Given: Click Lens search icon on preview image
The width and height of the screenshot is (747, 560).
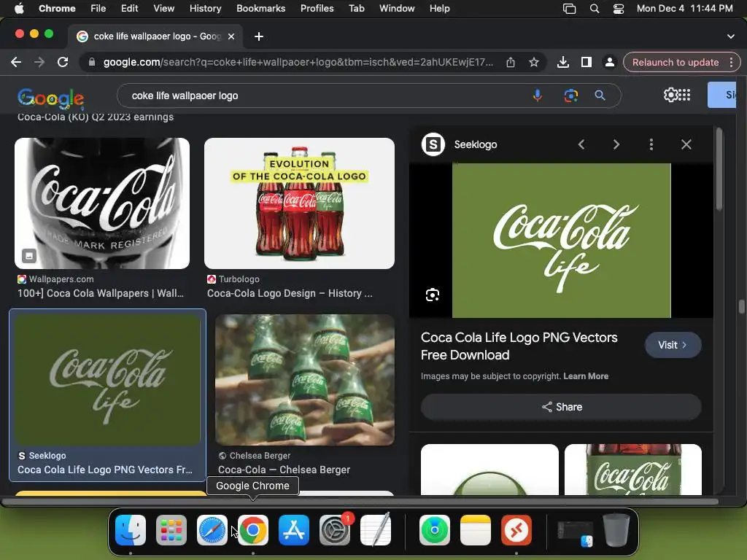Looking at the screenshot, I should [432, 295].
